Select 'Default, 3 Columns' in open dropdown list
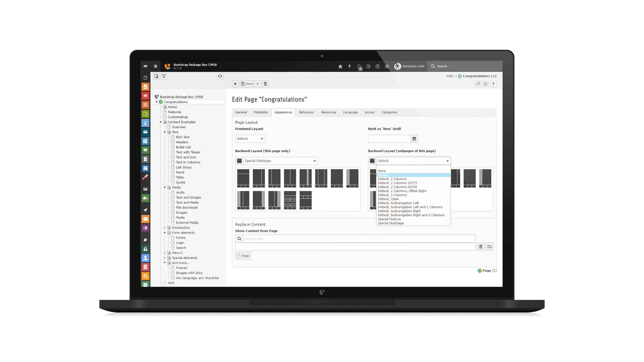644x362 pixels. [x=392, y=195]
